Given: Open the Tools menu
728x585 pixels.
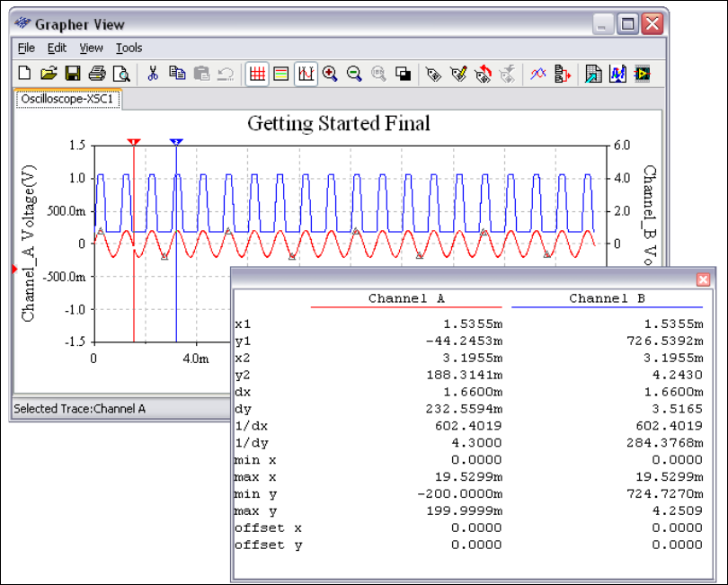Looking at the screenshot, I should tap(129, 48).
